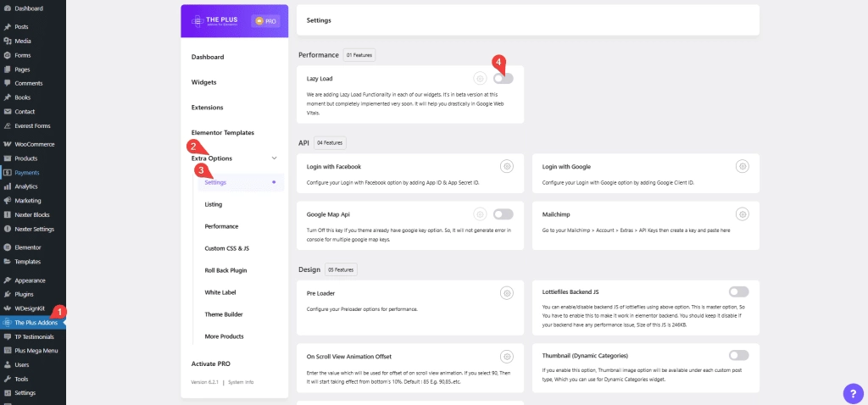Select Settings submenu item
This screenshot has height=405, width=868.
(x=242, y=182)
